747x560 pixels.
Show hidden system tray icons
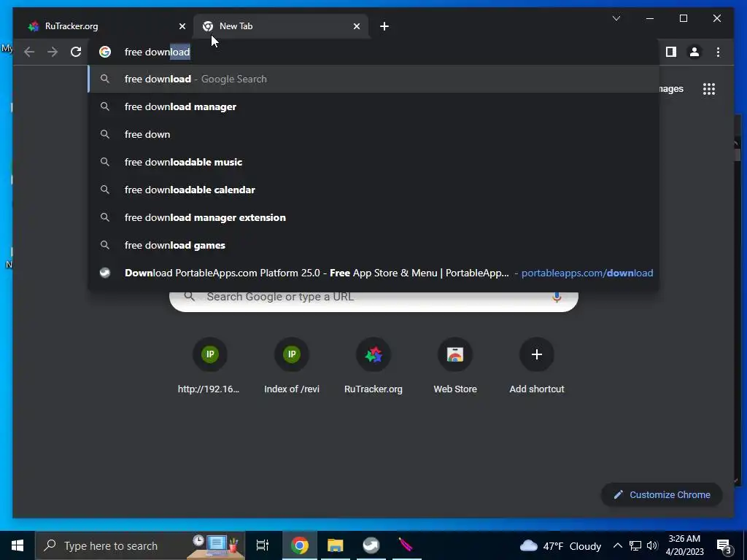(x=617, y=545)
